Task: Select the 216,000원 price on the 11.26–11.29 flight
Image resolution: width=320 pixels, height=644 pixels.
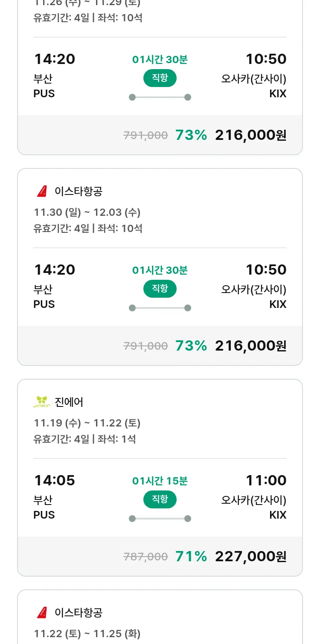Action: tap(250, 135)
